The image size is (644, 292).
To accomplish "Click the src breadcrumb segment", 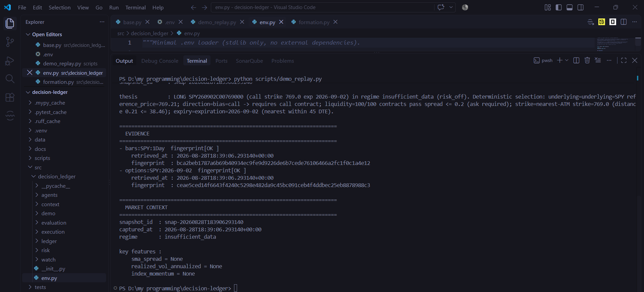I will click(x=121, y=33).
